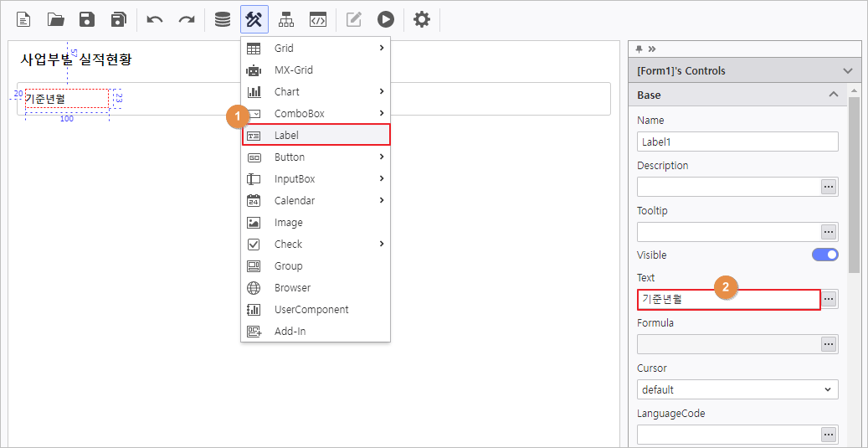Collapse the Base section
868x448 pixels.
point(833,95)
